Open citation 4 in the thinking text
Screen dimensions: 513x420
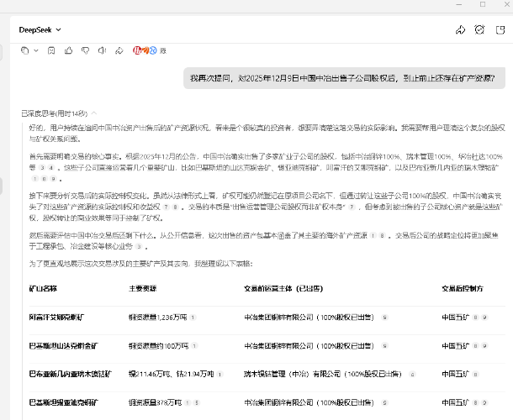tap(51, 168)
